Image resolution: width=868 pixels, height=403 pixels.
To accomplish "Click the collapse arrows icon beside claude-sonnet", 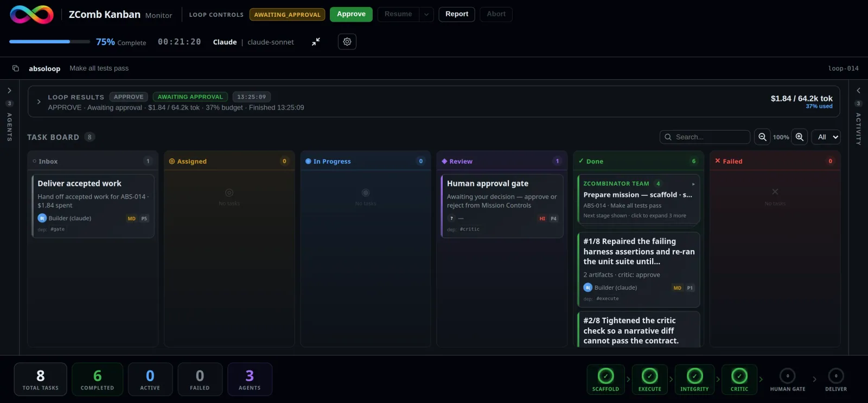I will [x=316, y=42].
